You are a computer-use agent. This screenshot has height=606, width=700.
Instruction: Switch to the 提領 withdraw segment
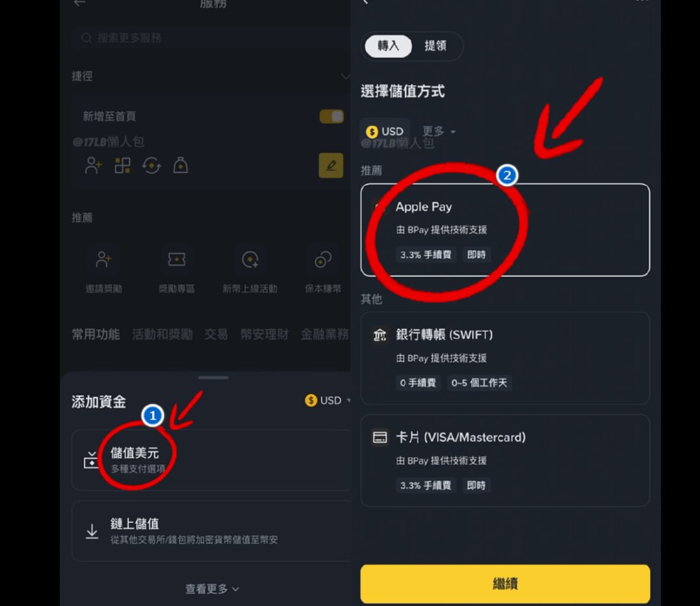(435, 46)
